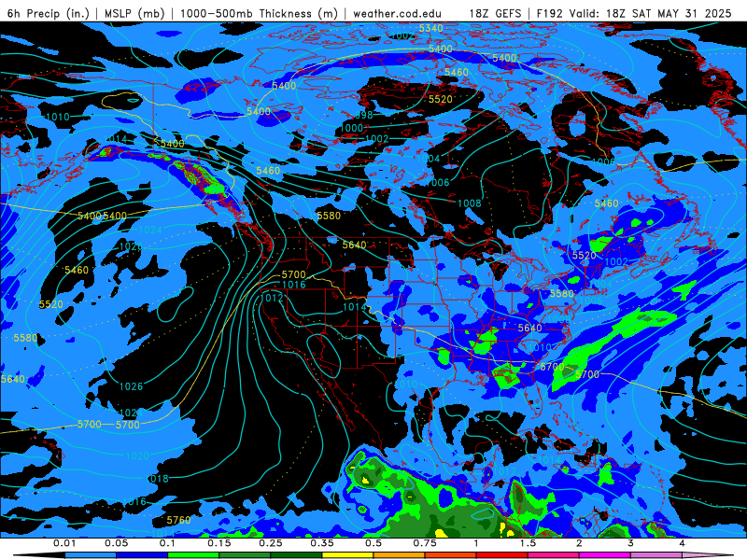
Task: Click the '1000' pressure contour label
Action: 352,128
